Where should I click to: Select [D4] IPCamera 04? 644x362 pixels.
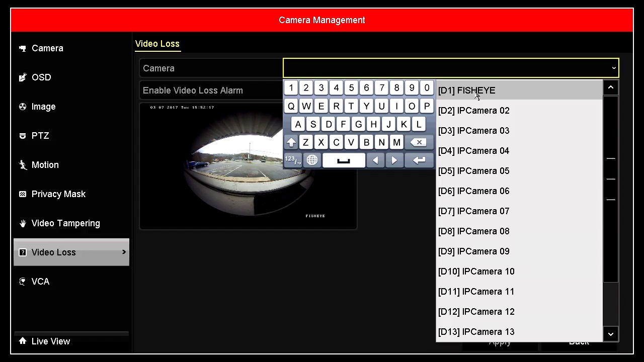tap(519, 151)
